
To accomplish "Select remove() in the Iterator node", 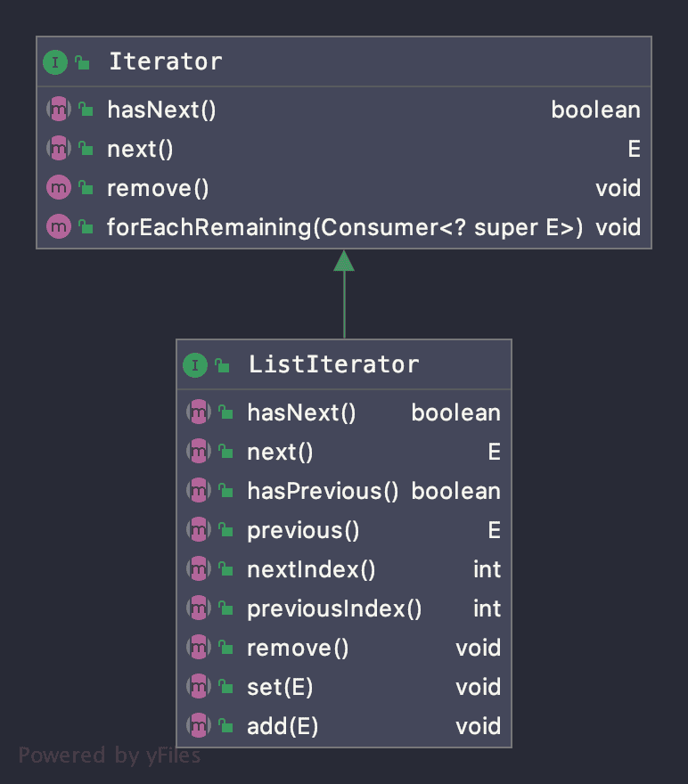I will point(158,188).
